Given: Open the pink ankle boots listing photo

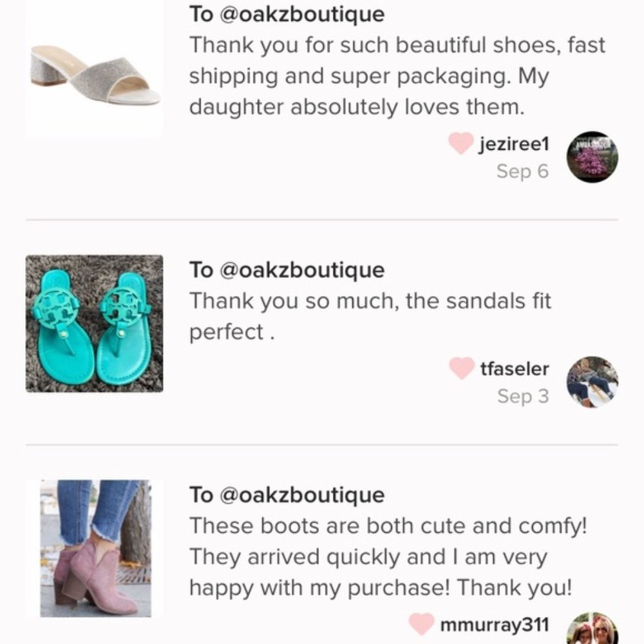Looking at the screenshot, I should [x=95, y=548].
